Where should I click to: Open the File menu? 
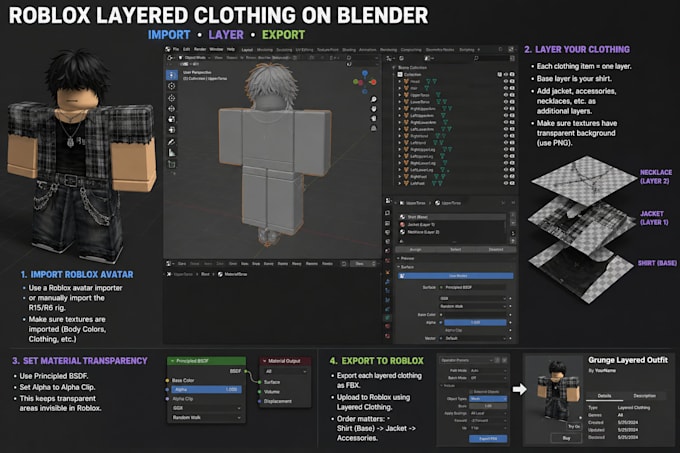[x=176, y=49]
